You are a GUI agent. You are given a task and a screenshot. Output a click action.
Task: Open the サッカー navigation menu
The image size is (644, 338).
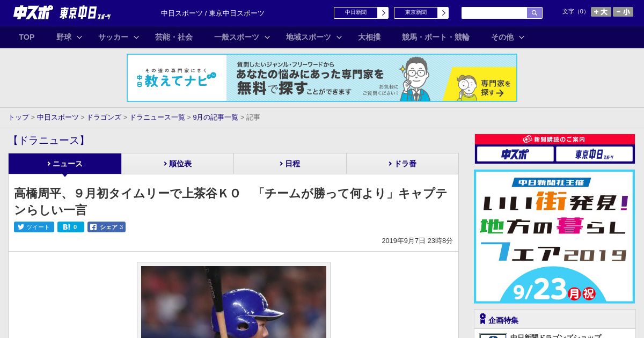pos(113,37)
